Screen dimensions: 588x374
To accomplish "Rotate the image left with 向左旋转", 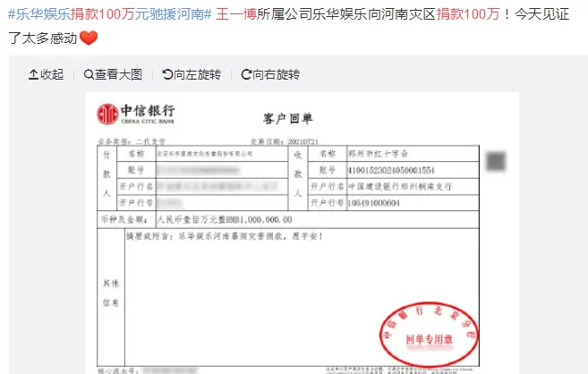I will pos(192,74).
